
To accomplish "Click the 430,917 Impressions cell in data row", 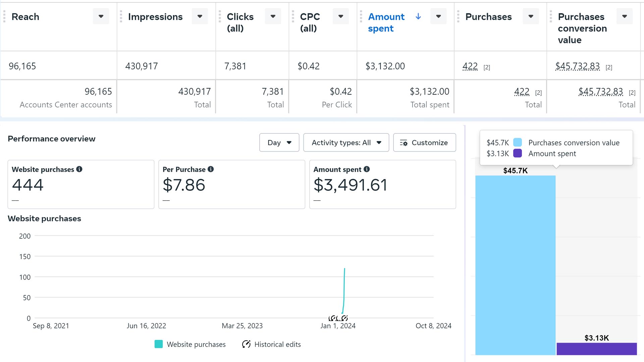I will pos(142,66).
